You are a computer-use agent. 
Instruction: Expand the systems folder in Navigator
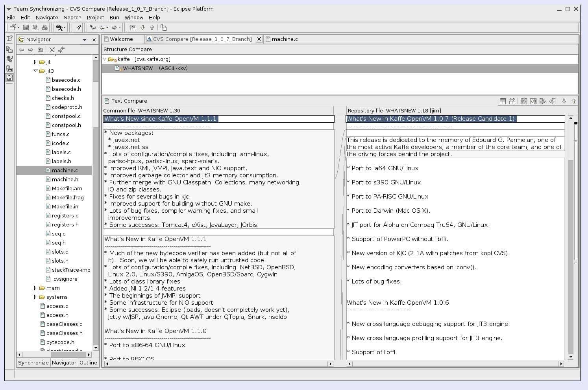35,297
